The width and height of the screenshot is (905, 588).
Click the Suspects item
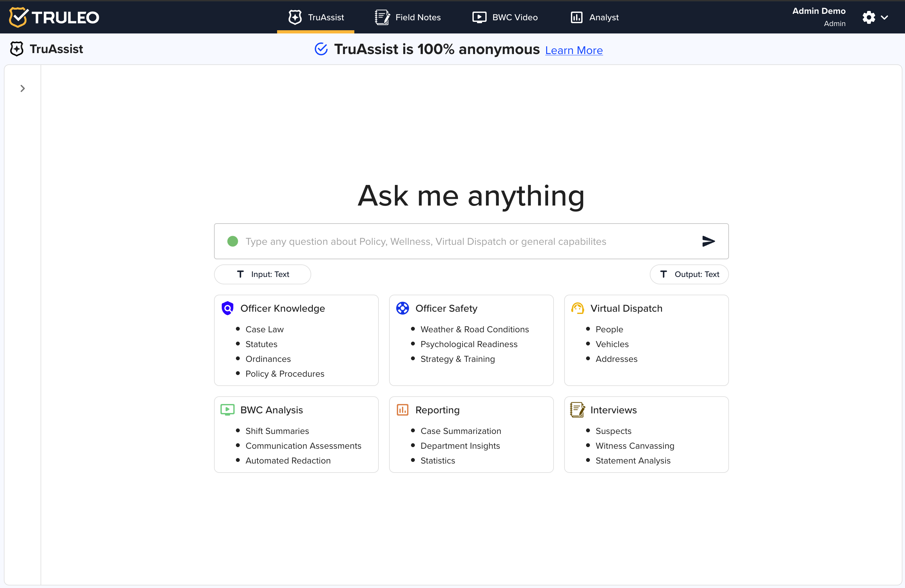(x=613, y=431)
